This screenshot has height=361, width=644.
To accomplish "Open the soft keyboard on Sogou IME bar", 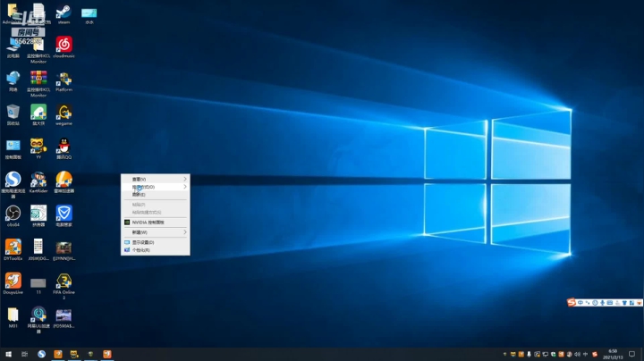I will click(610, 303).
